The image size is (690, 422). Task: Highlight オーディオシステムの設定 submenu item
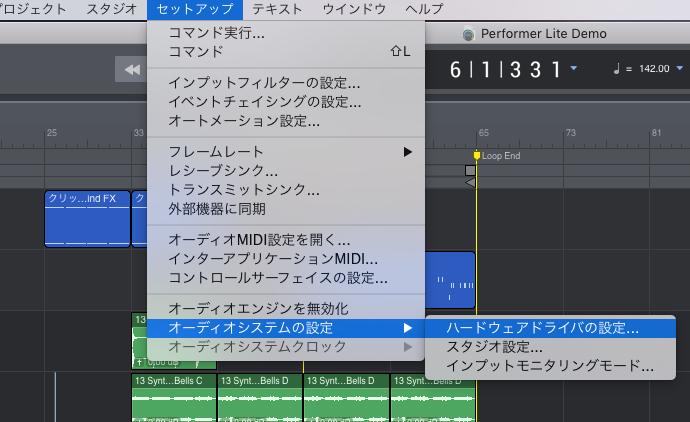click(286, 328)
